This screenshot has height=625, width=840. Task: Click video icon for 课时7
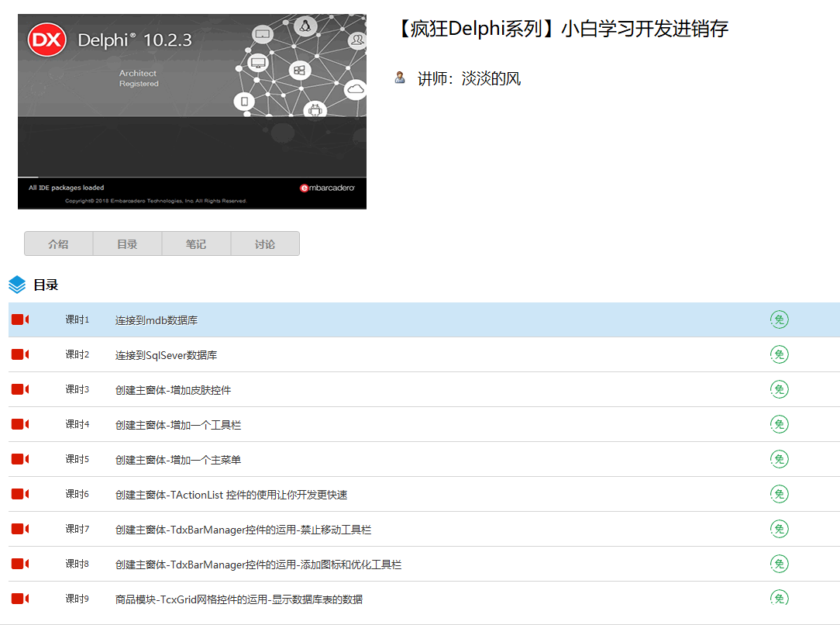[20, 529]
